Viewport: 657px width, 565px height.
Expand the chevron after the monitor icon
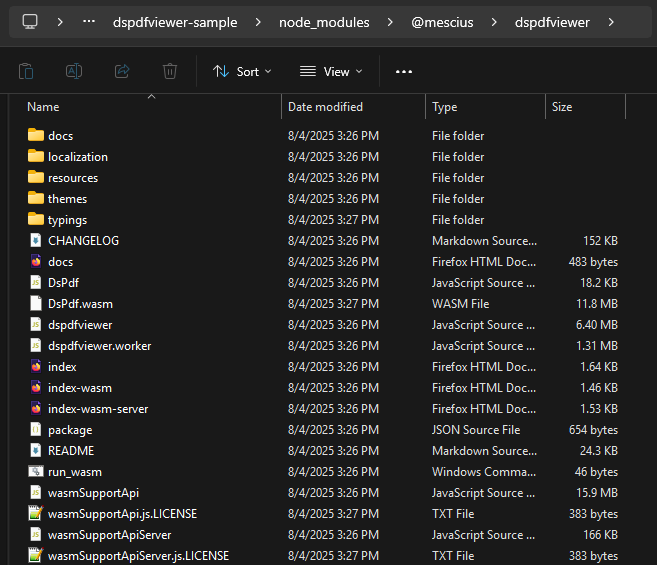pos(60,22)
